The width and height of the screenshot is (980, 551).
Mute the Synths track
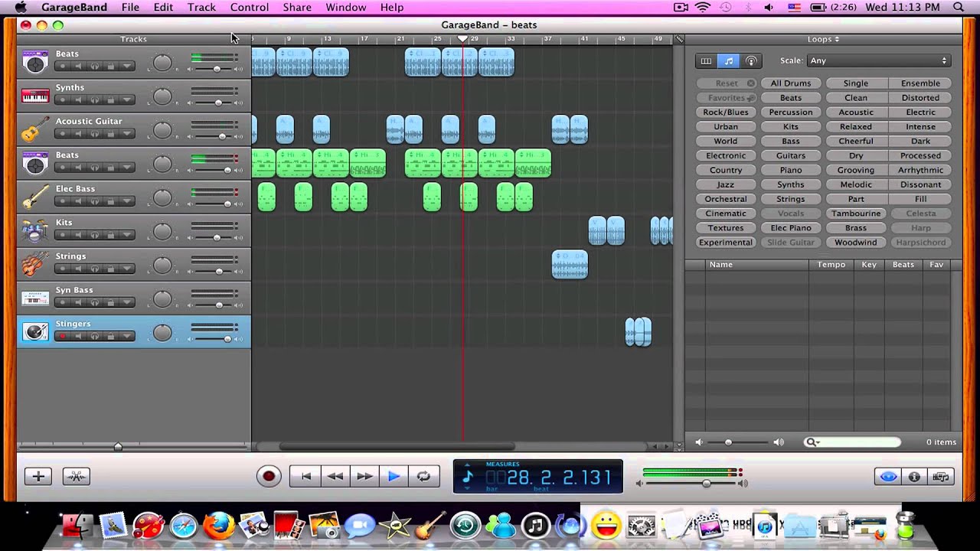(x=78, y=100)
